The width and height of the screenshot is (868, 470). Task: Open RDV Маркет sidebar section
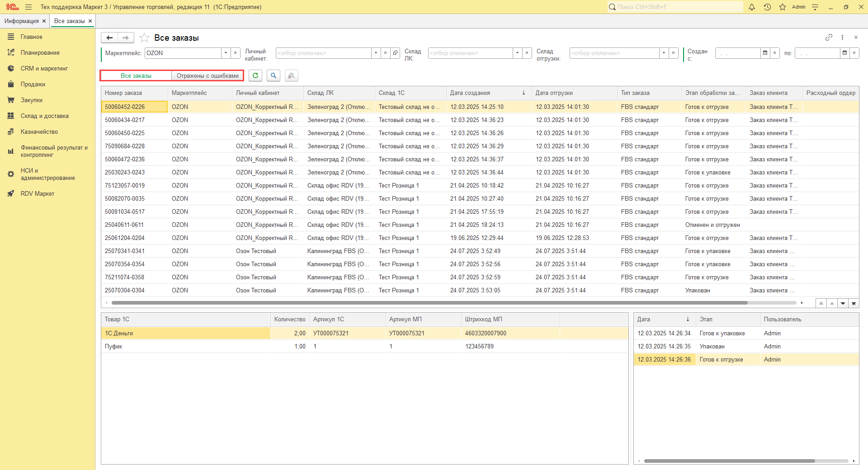click(37, 193)
